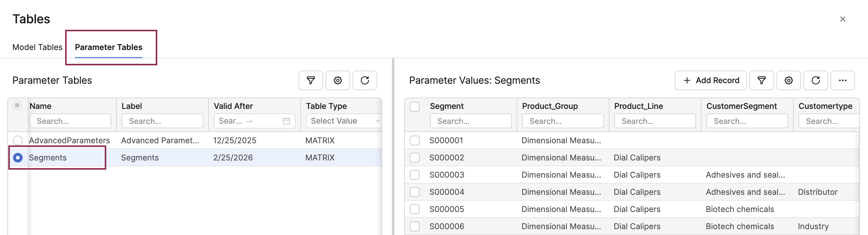Close the Tables dialog
Viewport: 868px width, 235px height.
843,19
